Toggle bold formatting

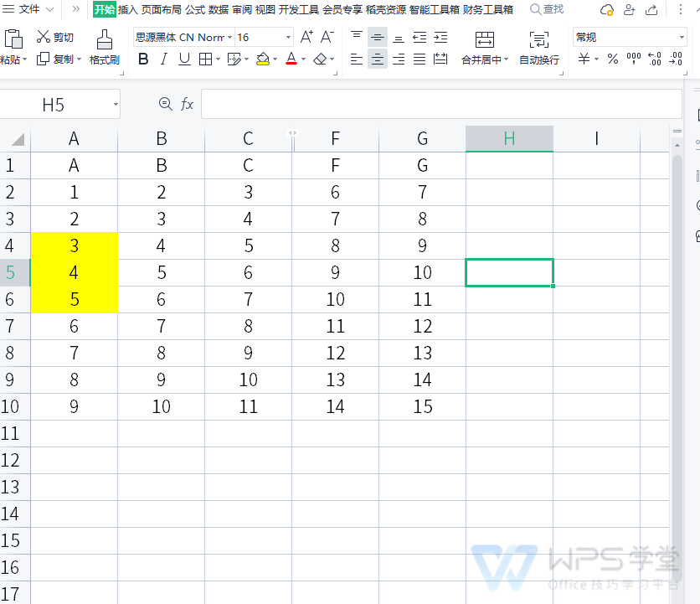tap(143, 59)
